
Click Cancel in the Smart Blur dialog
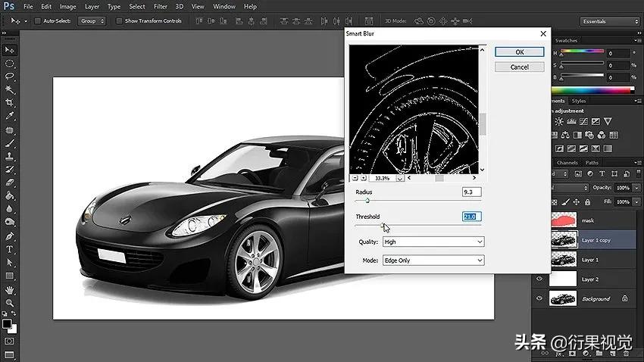[519, 67]
